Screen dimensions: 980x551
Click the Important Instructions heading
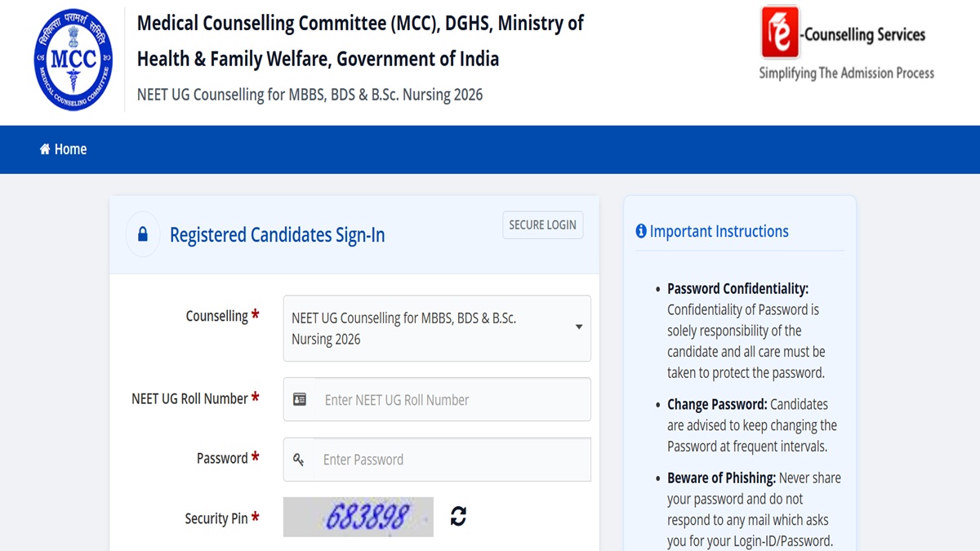(x=719, y=231)
